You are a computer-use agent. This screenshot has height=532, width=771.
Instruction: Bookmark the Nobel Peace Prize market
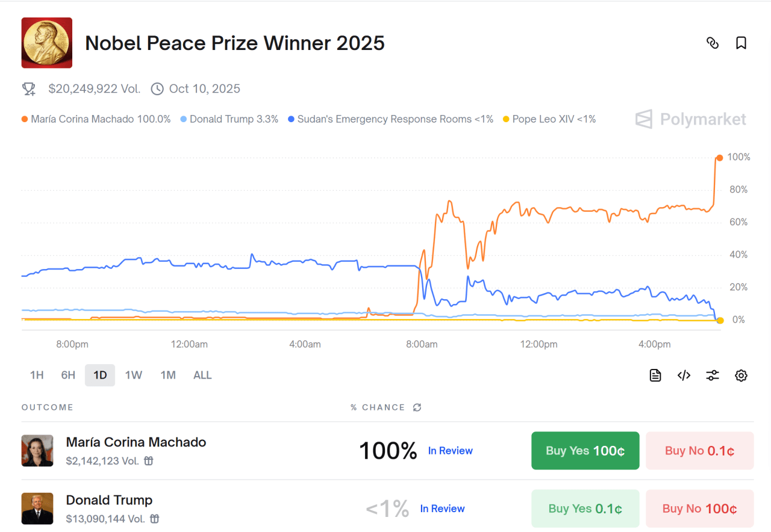click(741, 43)
